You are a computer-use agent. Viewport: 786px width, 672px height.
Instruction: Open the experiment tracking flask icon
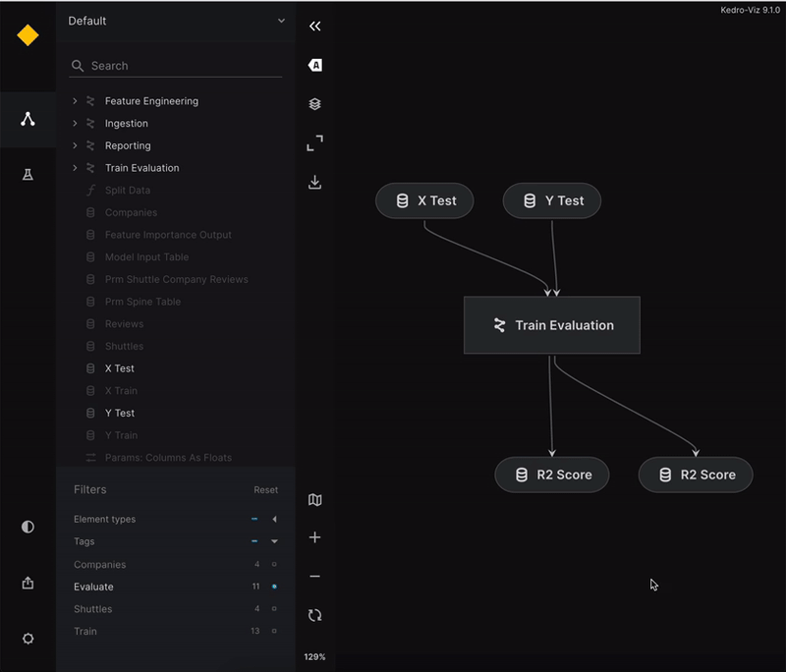(28, 175)
